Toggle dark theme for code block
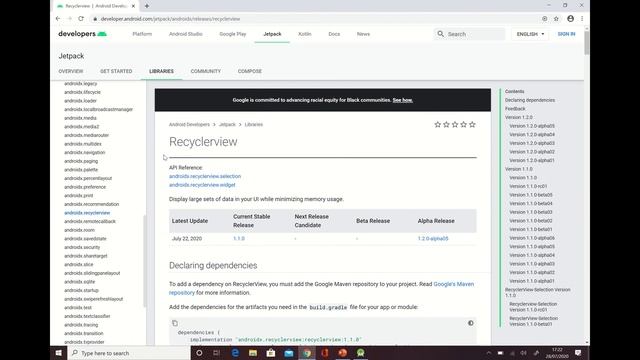Screen dimensions: 640x360 471,323
